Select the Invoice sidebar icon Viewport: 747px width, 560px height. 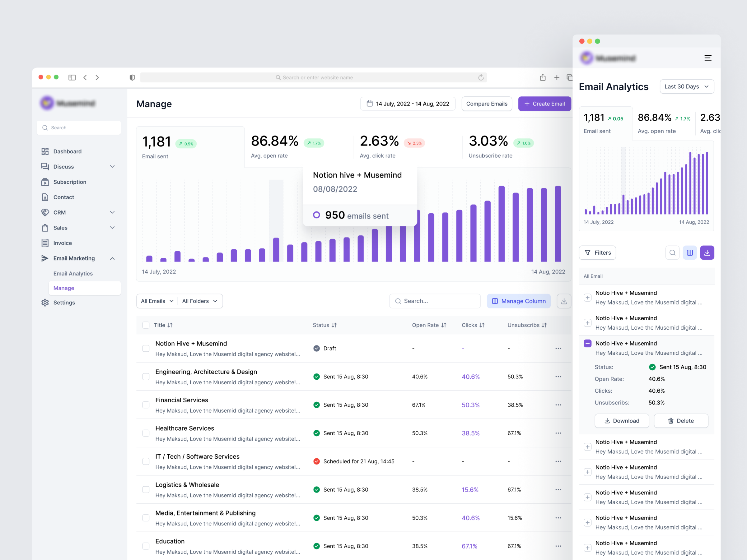pos(45,243)
